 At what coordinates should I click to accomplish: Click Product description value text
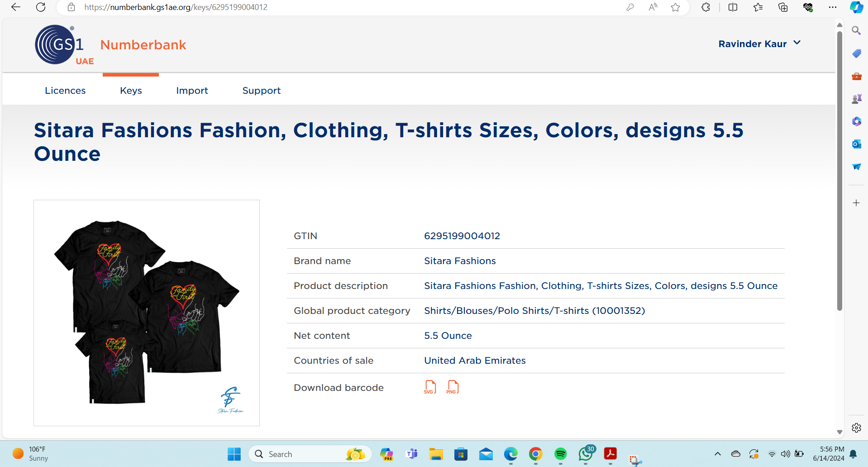[601, 286]
